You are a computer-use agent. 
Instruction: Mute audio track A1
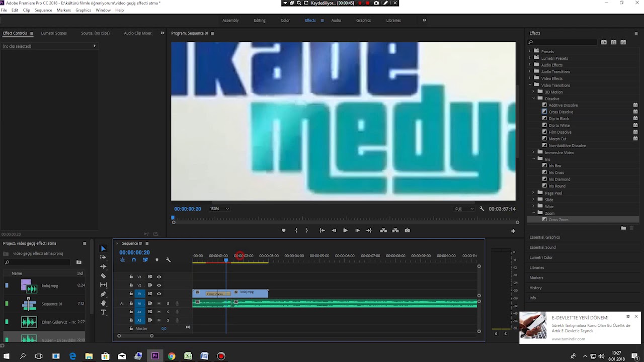159,303
